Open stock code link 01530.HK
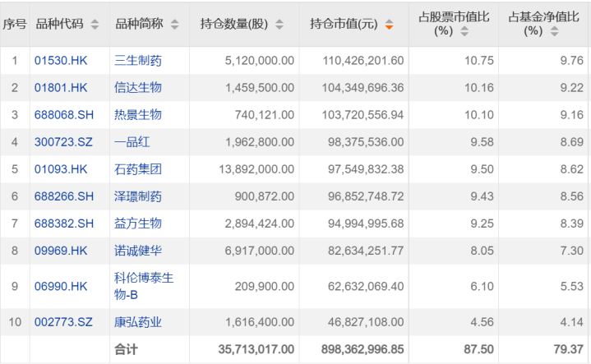 point(61,60)
